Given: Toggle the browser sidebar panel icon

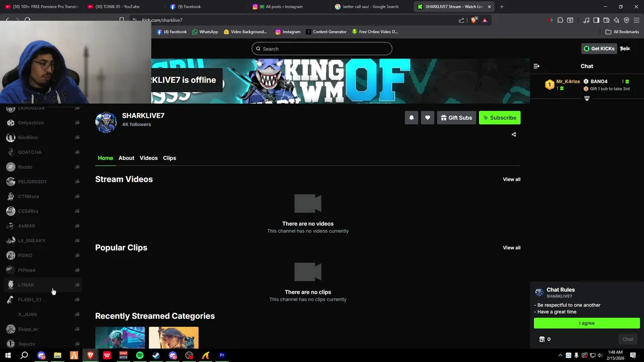Looking at the screenshot, I should (x=596, y=20).
